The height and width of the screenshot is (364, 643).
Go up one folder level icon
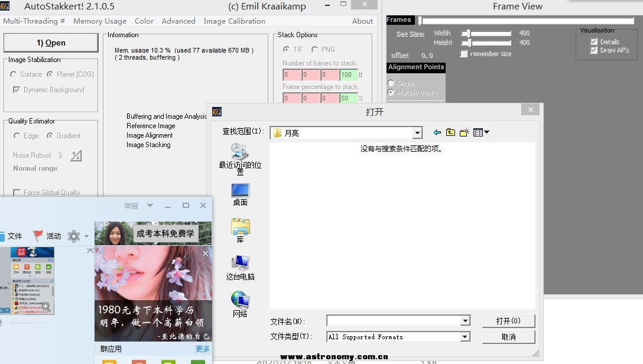(451, 132)
